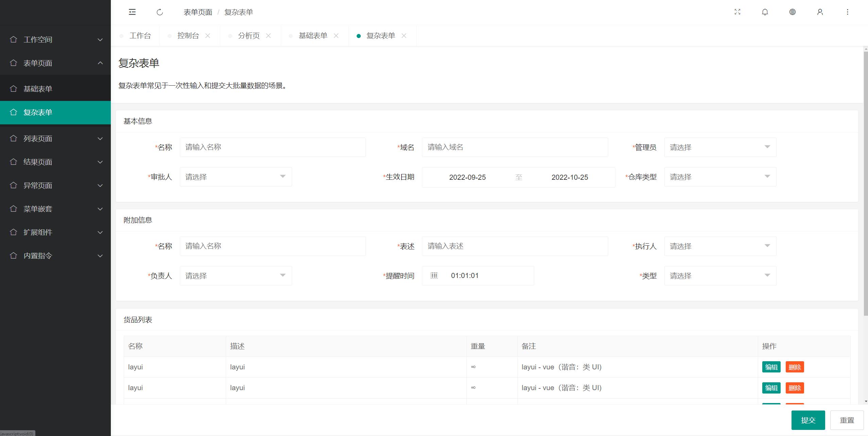Click the time grid icon in 提醒时间
Viewport: 868px width, 436px height.
434,276
